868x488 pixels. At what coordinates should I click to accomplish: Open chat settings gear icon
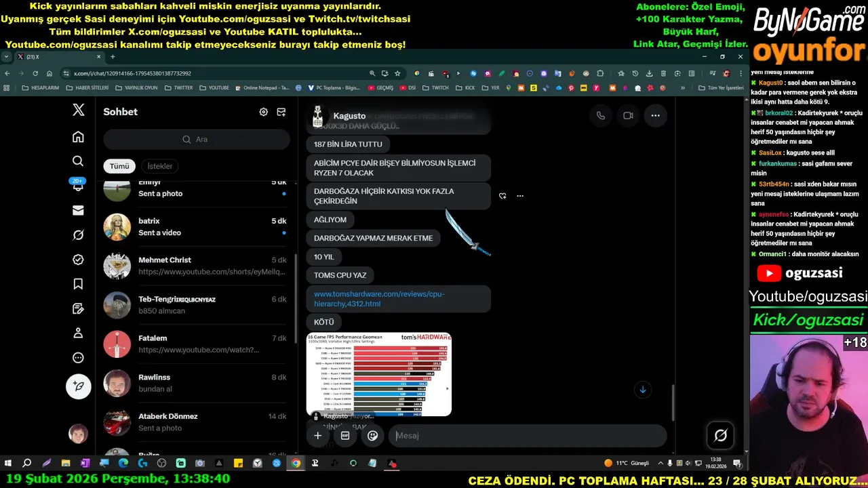click(x=263, y=112)
